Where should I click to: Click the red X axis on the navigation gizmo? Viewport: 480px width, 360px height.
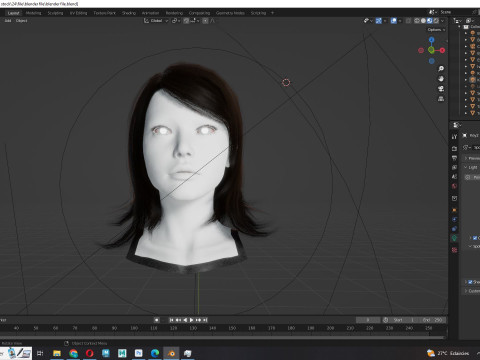(x=442, y=50)
